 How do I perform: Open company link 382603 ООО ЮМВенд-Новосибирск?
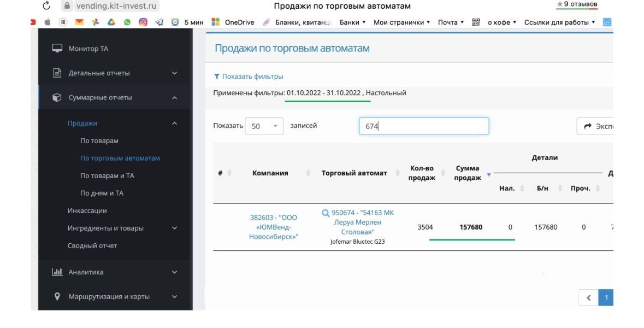tap(274, 227)
